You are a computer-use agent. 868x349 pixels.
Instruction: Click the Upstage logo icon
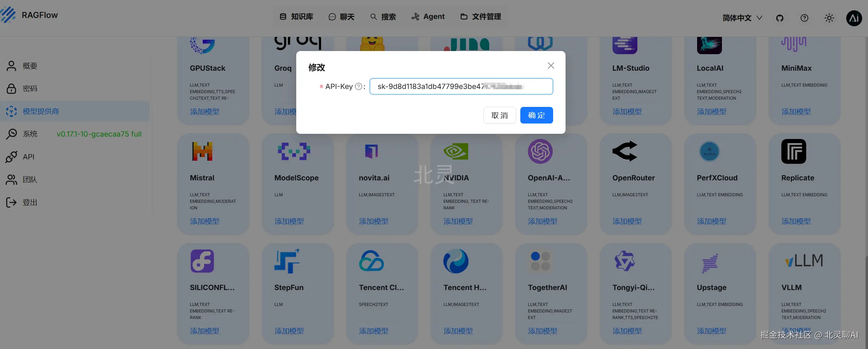(x=710, y=263)
